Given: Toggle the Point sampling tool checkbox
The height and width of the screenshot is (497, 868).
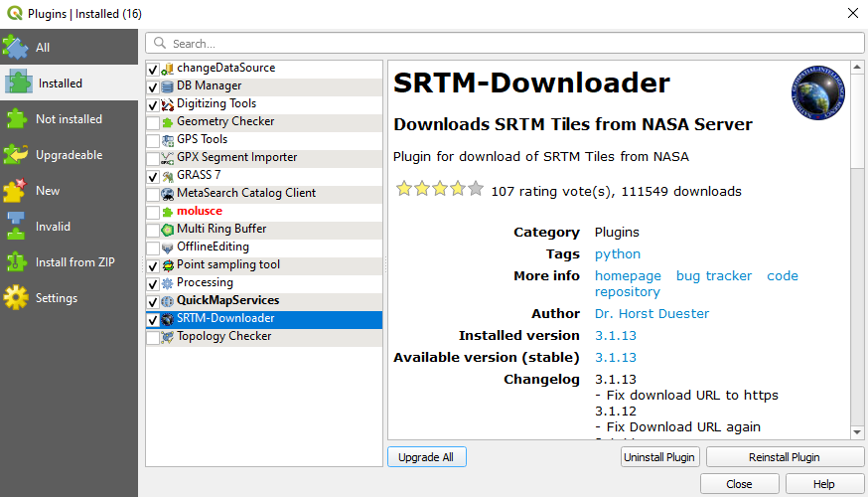Looking at the screenshot, I should [x=153, y=266].
